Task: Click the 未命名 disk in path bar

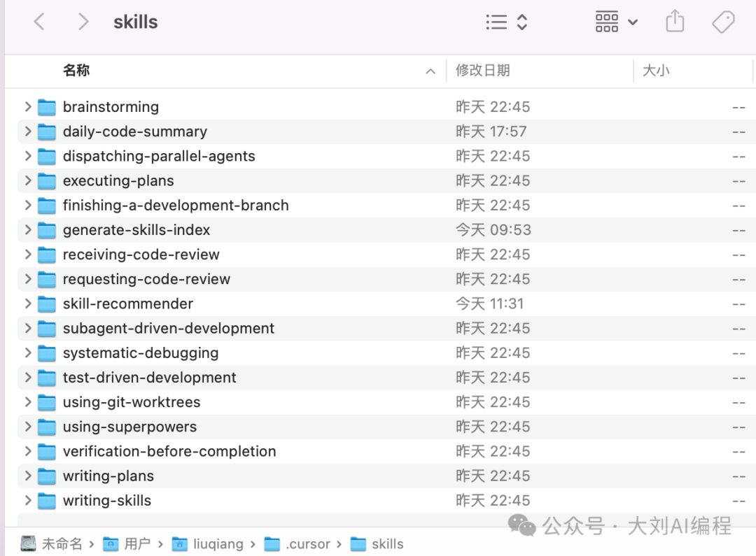Action: 52,544
